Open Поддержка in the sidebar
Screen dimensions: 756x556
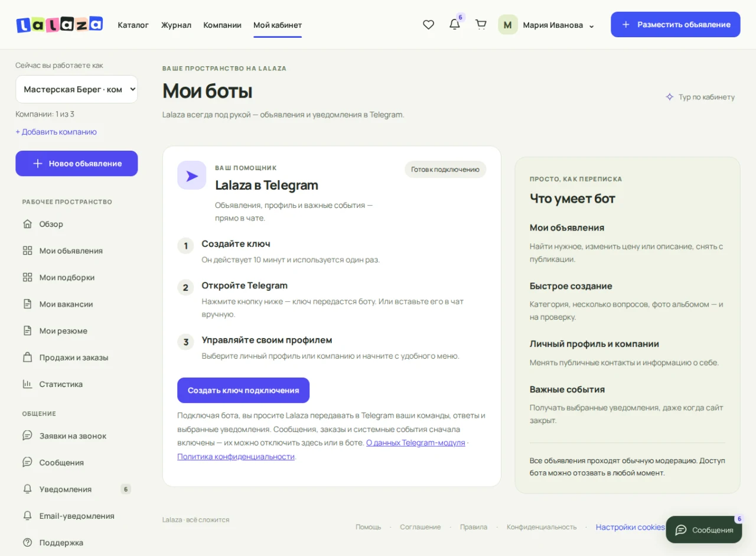click(x=77, y=542)
